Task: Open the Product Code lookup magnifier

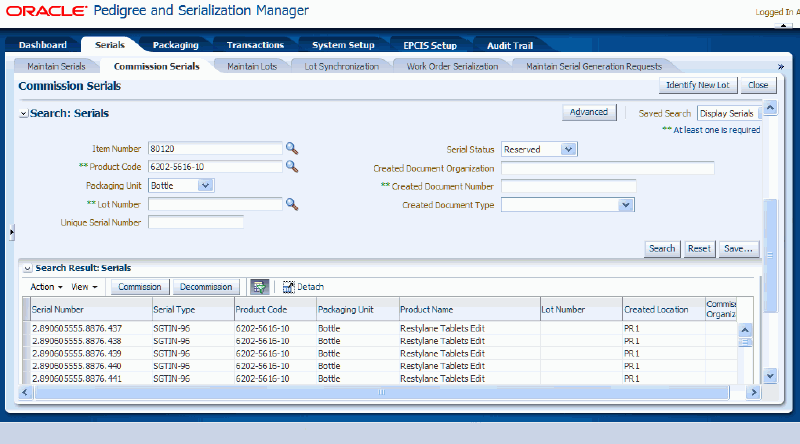Action: (x=292, y=167)
